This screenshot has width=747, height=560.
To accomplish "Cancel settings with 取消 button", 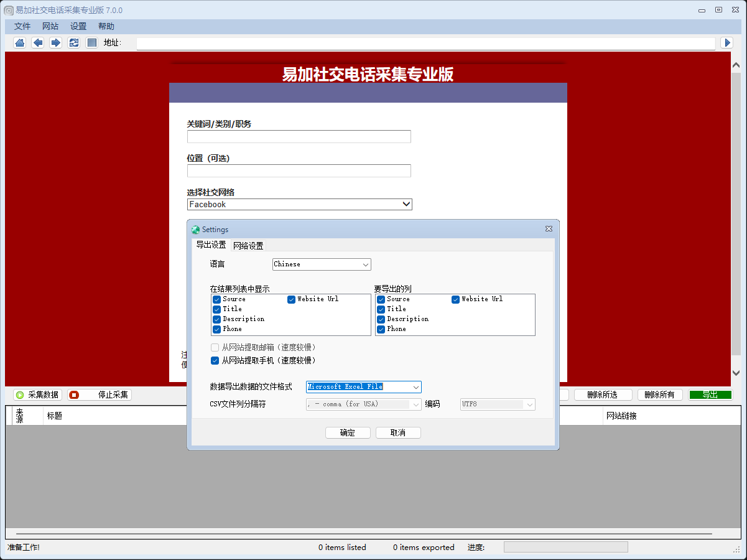I will pyautogui.click(x=398, y=432).
